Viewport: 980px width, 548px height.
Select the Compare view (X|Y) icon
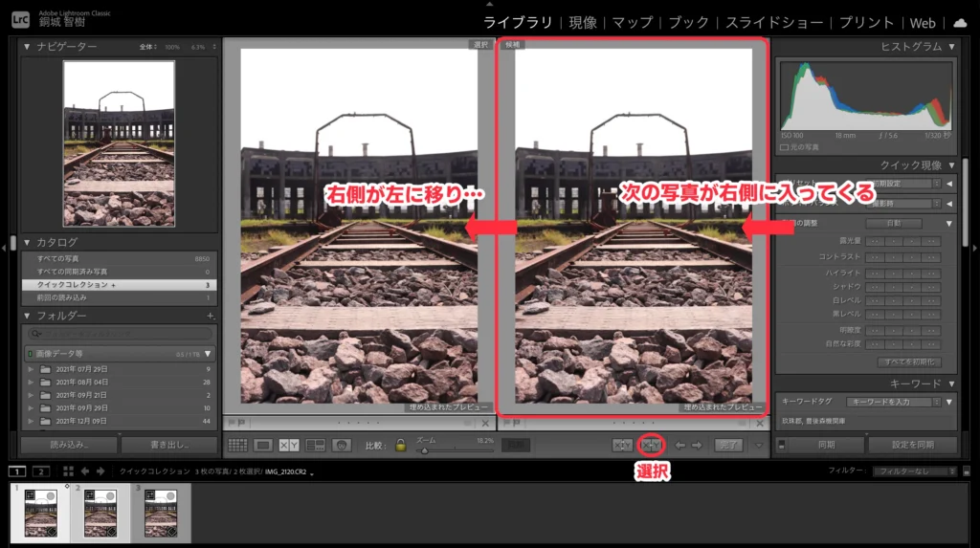click(x=289, y=445)
